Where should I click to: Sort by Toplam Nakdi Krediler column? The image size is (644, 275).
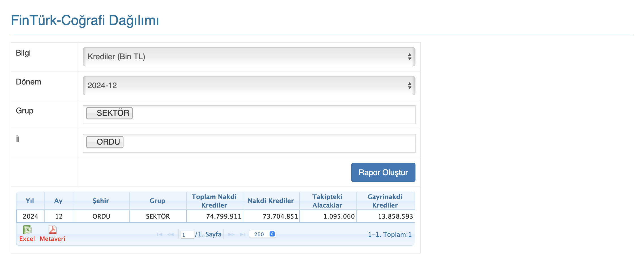point(214,201)
